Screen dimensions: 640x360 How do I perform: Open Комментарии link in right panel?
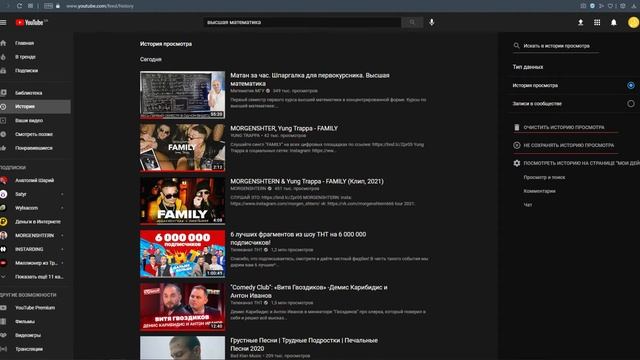(x=539, y=191)
